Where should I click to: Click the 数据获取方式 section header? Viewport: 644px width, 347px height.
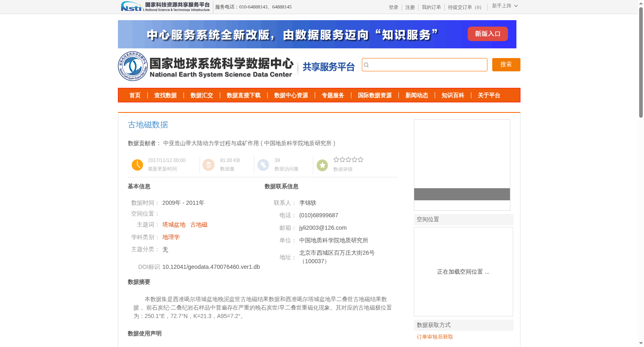(464, 325)
